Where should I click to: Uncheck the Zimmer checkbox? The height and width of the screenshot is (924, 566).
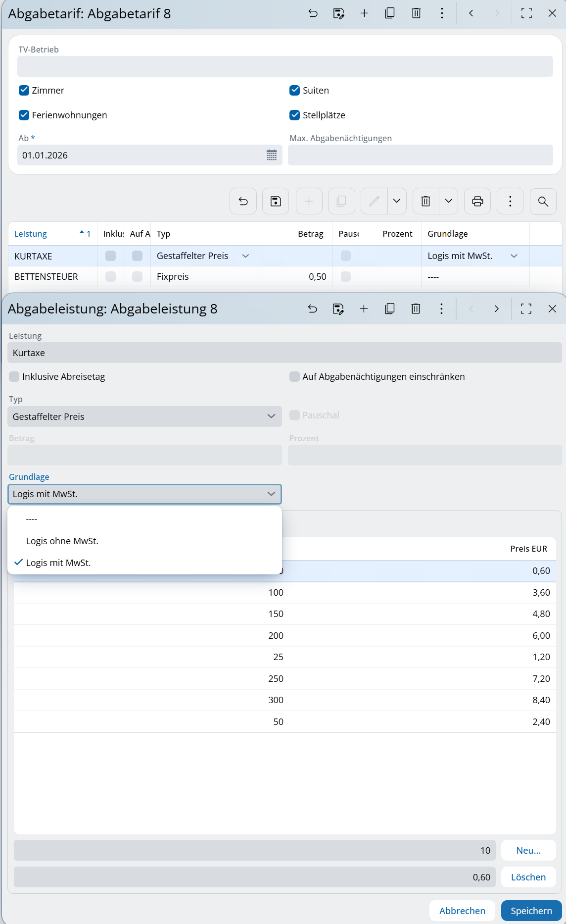pyautogui.click(x=24, y=90)
